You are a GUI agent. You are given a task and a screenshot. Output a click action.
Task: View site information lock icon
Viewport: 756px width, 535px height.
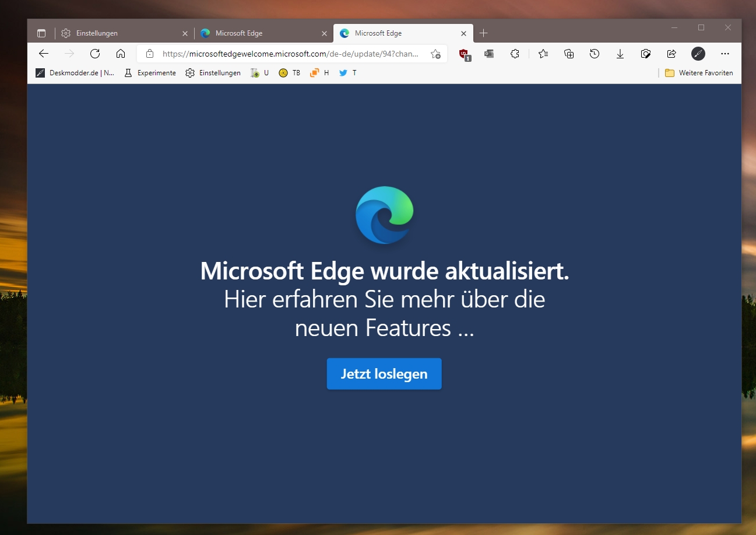[150, 54]
